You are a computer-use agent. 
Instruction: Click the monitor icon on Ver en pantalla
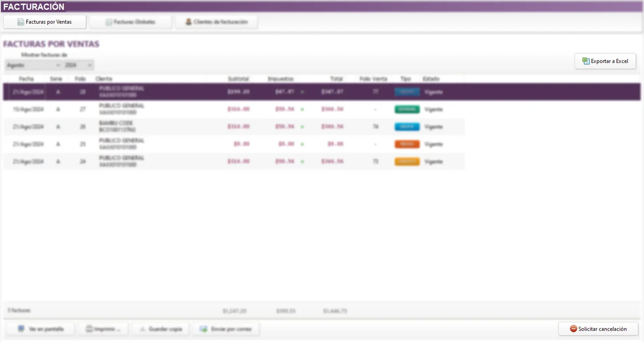pos(21,329)
